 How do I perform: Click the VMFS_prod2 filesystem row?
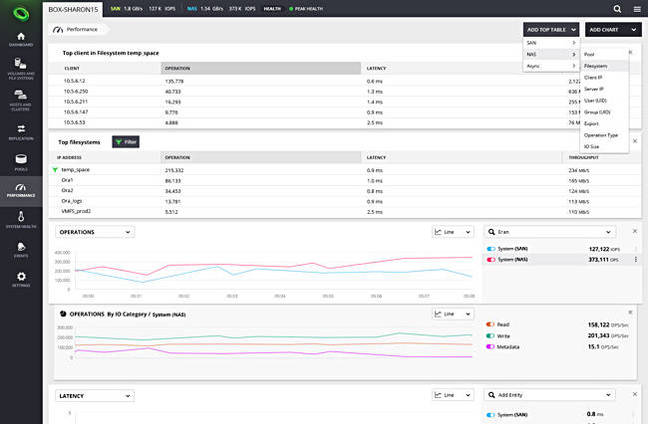tap(345, 212)
